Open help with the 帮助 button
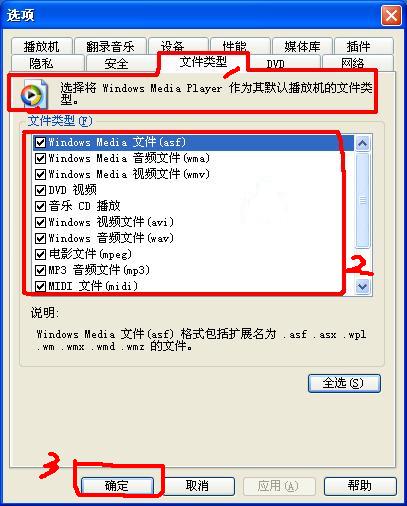The width and height of the screenshot is (407, 506). point(360,486)
